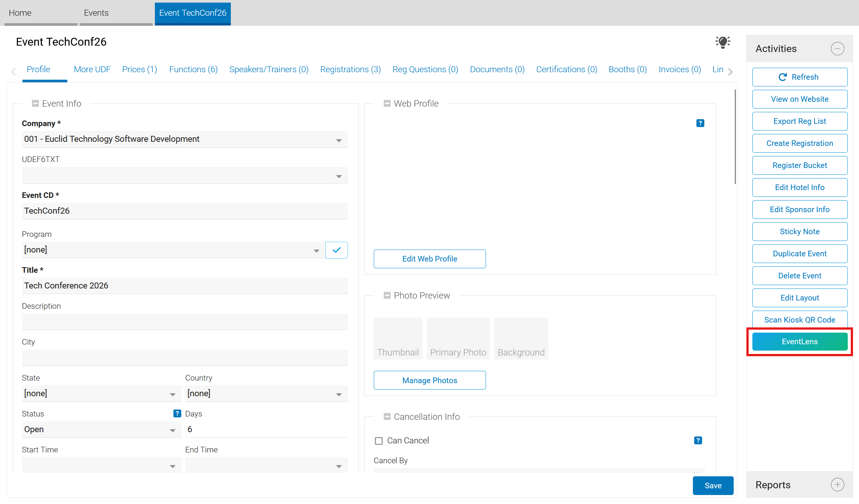The width and height of the screenshot is (859, 504).
Task: Open the End Time dropdown
Action: (x=266, y=465)
